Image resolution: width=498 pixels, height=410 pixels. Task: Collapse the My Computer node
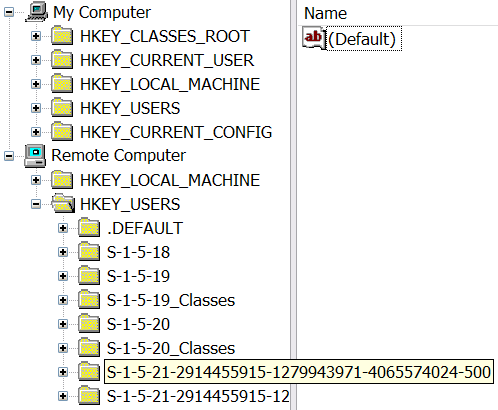click(9, 12)
